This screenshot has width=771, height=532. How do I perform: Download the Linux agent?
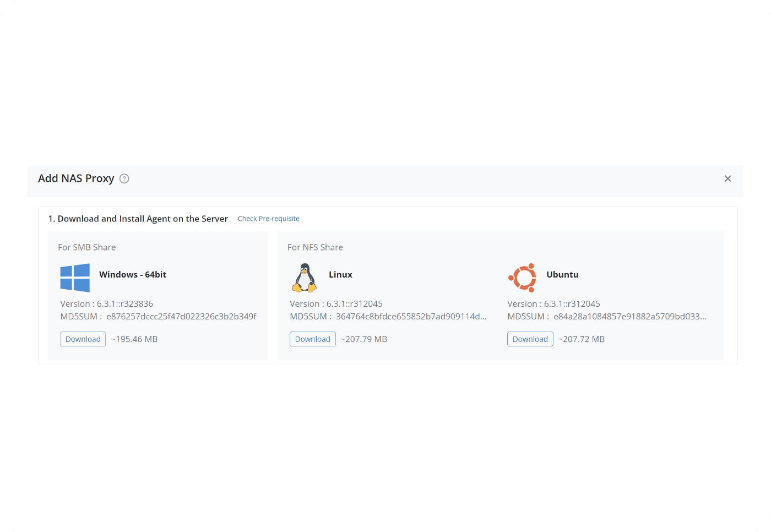click(x=313, y=339)
